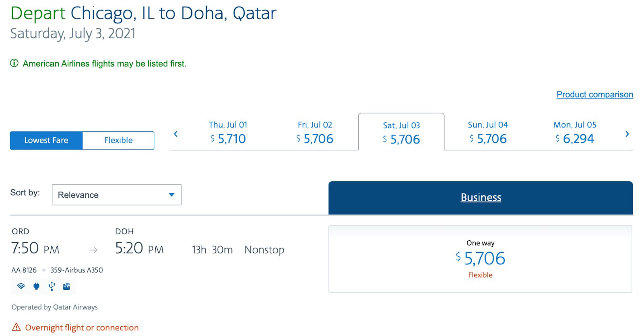Choose the $5,706 one way Flexible fare
The height and width of the screenshot is (336, 644).
pos(480,259)
